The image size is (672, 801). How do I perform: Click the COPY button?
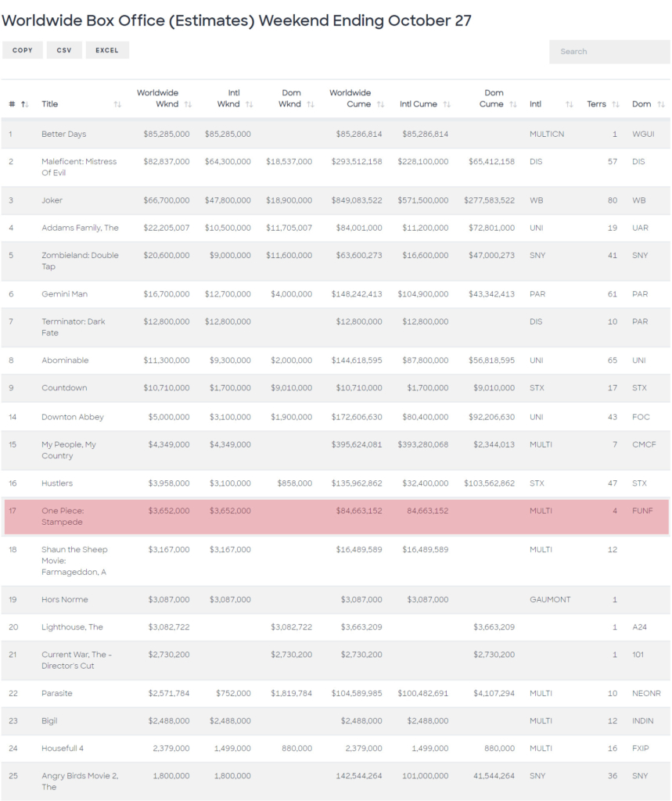pos(22,49)
